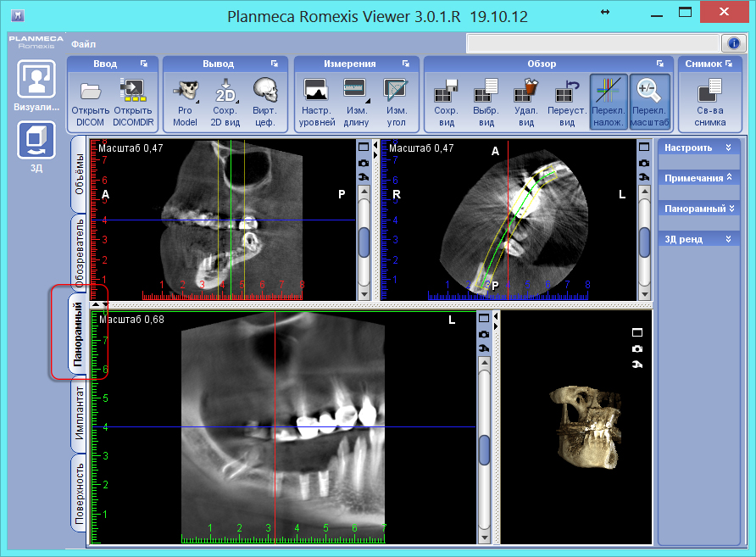Click the panoramic view slice slider thumb
The image size is (756, 557).
(x=484, y=449)
